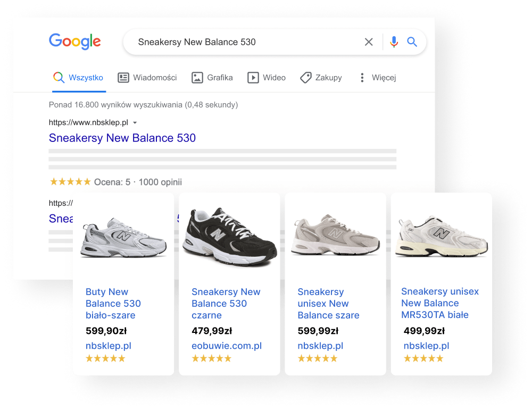
Task: Expand the nbsklep.pl URL dropdown arrow
Action: tap(135, 123)
